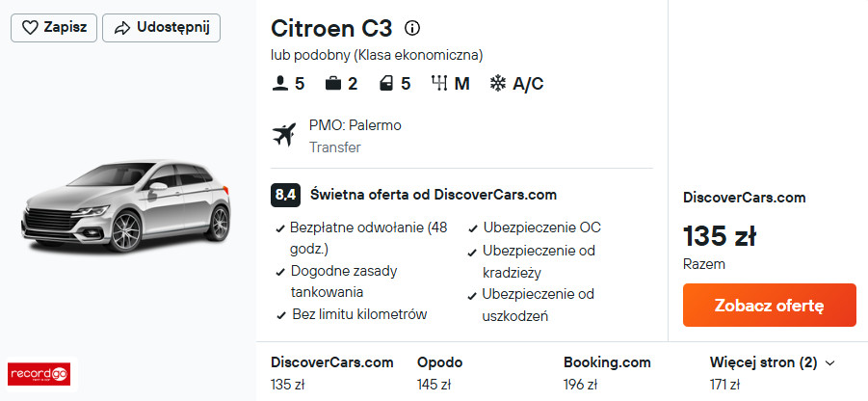Click the share arrow icon

click(121, 28)
